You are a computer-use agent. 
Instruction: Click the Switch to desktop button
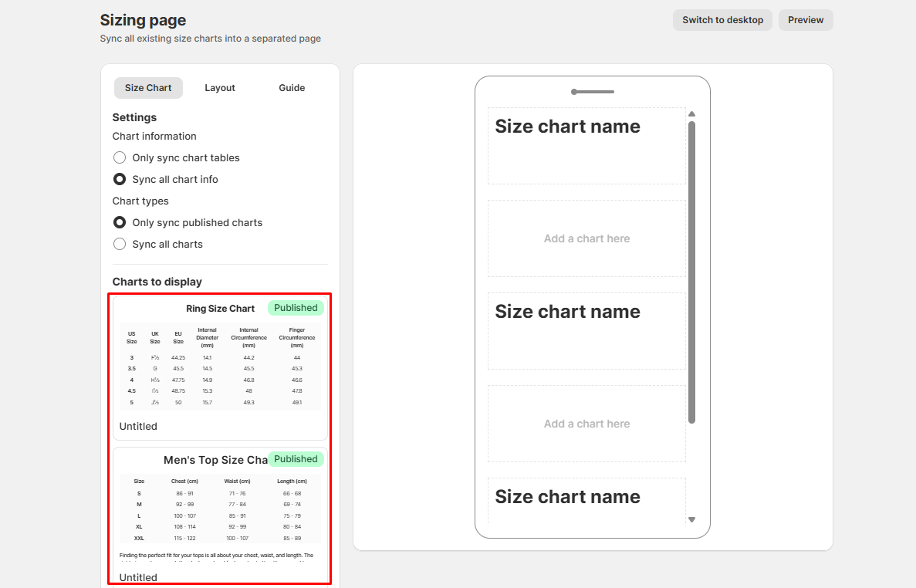[722, 20]
